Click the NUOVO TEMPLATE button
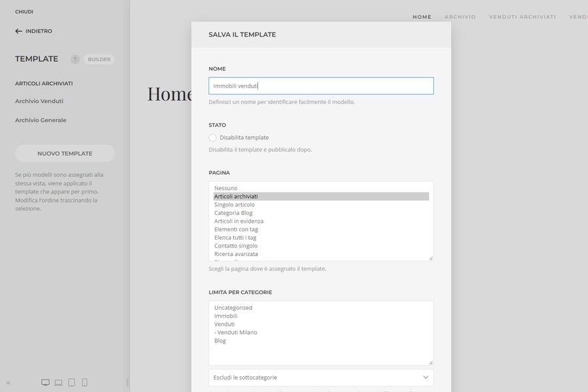588x392 pixels. (65, 154)
